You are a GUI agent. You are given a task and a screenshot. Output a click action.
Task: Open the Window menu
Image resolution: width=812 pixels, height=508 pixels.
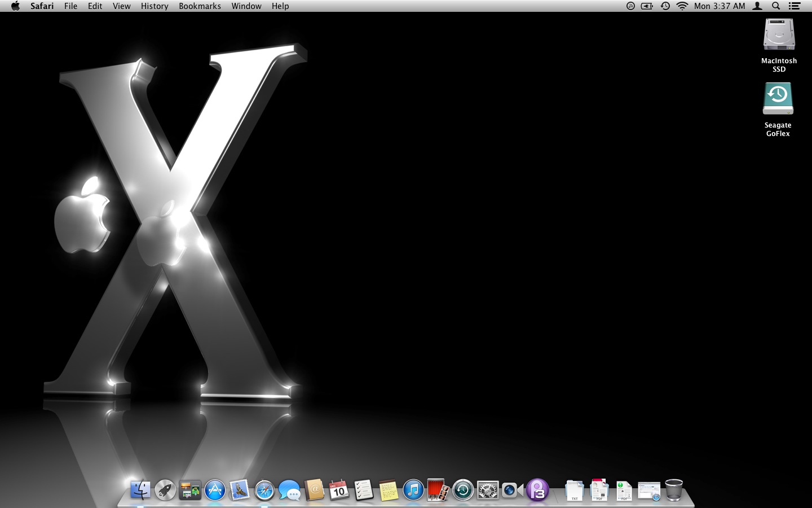246,6
